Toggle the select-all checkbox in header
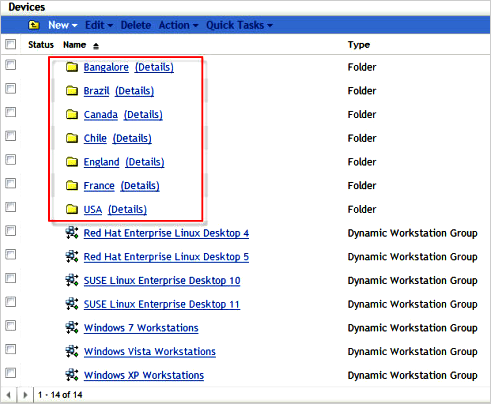 [11, 44]
